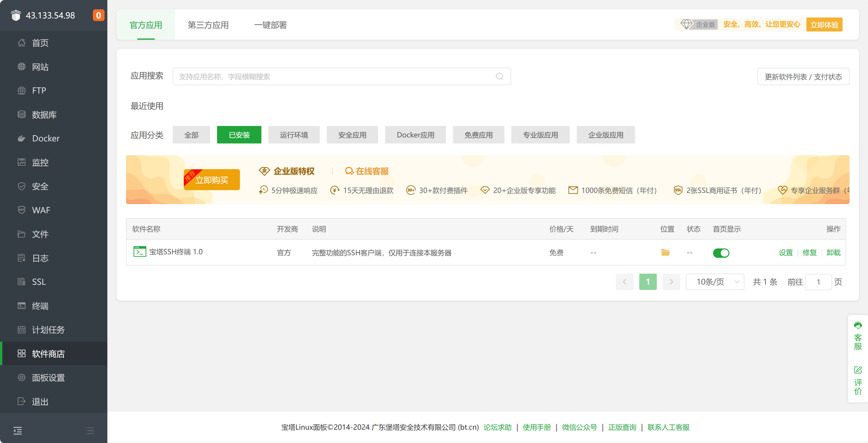Click the orange notification badge showing 0

click(98, 15)
